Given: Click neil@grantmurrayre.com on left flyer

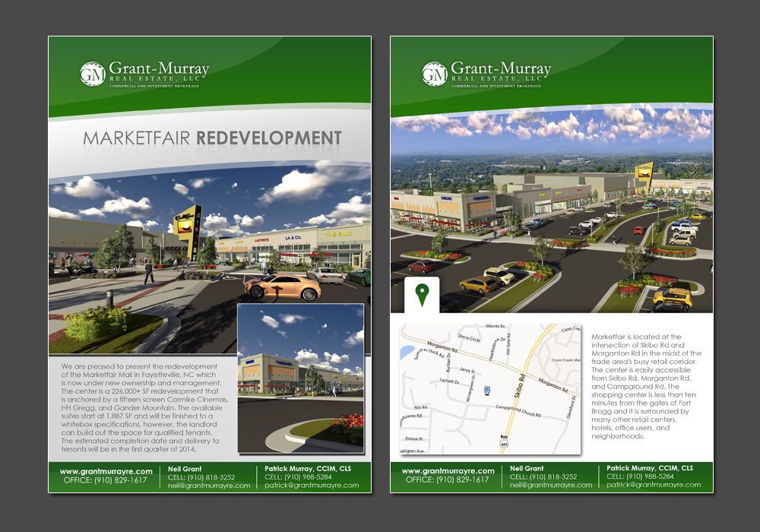Looking at the screenshot, I should 209,486.
